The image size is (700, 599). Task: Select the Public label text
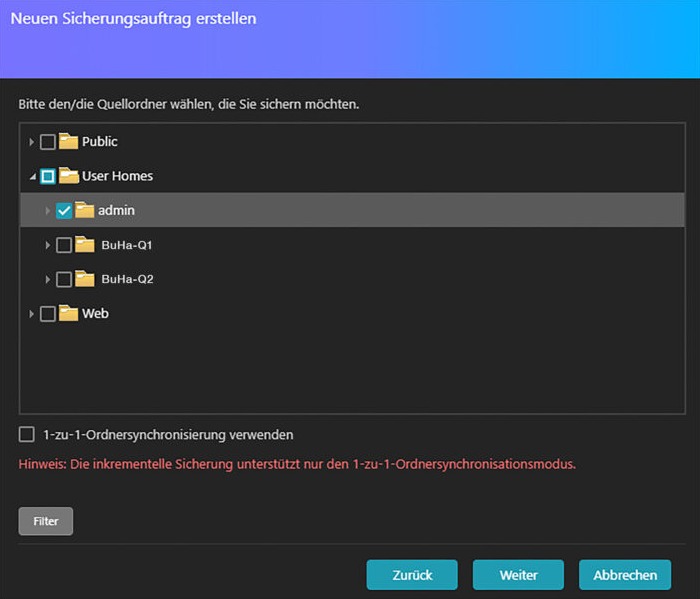pos(100,141)
